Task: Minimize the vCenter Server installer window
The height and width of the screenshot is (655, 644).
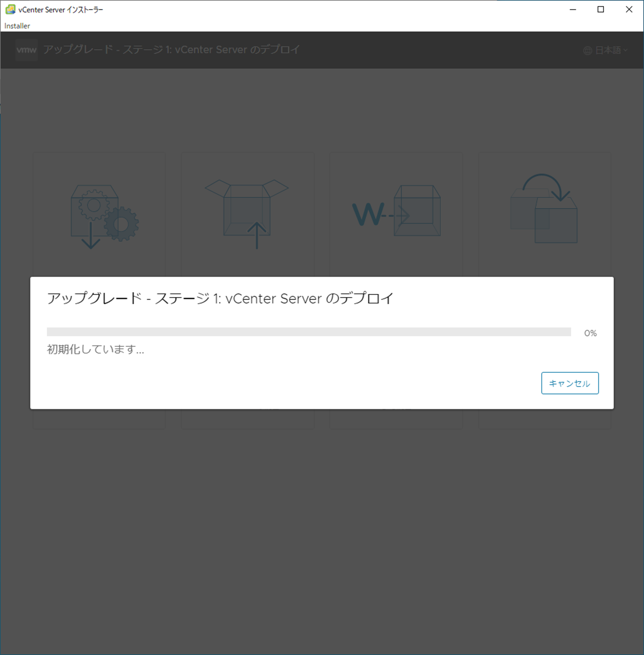Action: (x=573, y=9)
